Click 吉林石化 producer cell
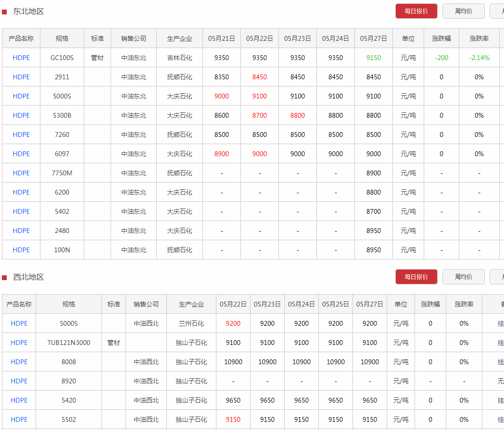 [x=179, y=58]
